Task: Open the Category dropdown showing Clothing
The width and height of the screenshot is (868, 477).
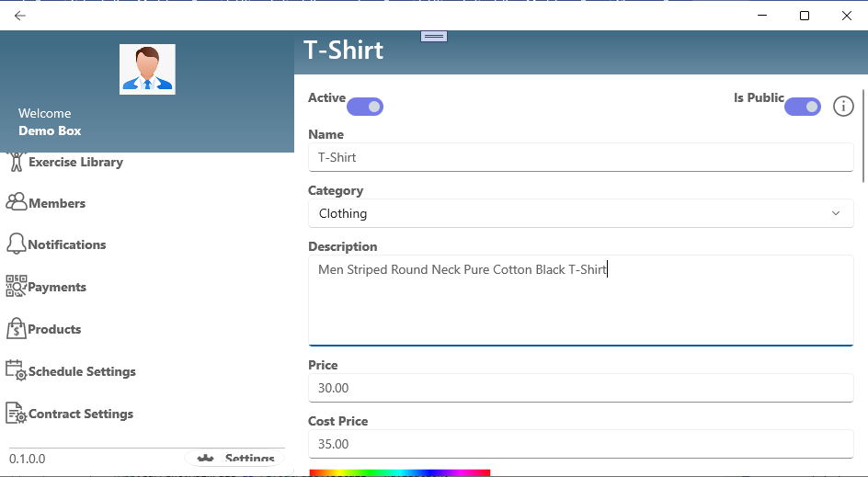Action: point(579,213)
